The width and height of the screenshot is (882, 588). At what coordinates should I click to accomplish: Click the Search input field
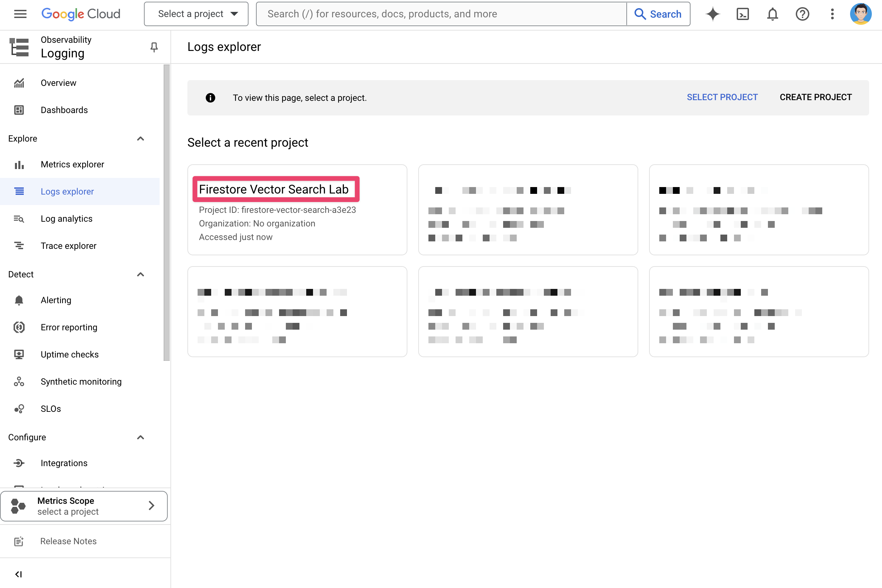(441, 14)
